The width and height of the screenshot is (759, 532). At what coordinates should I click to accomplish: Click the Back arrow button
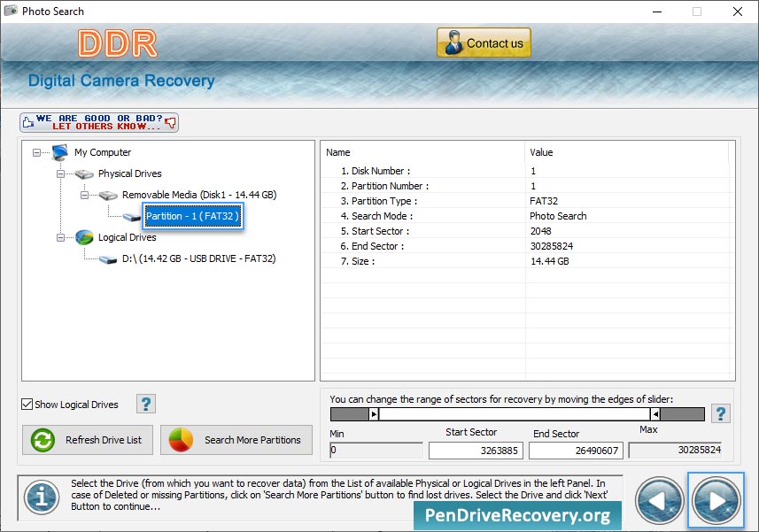click(659, 500)
